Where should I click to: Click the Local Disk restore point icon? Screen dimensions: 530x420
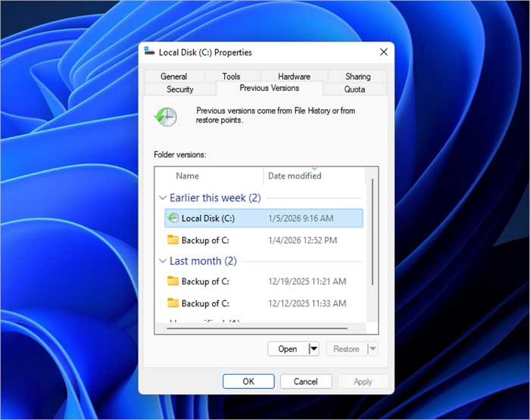pos(173,219)
